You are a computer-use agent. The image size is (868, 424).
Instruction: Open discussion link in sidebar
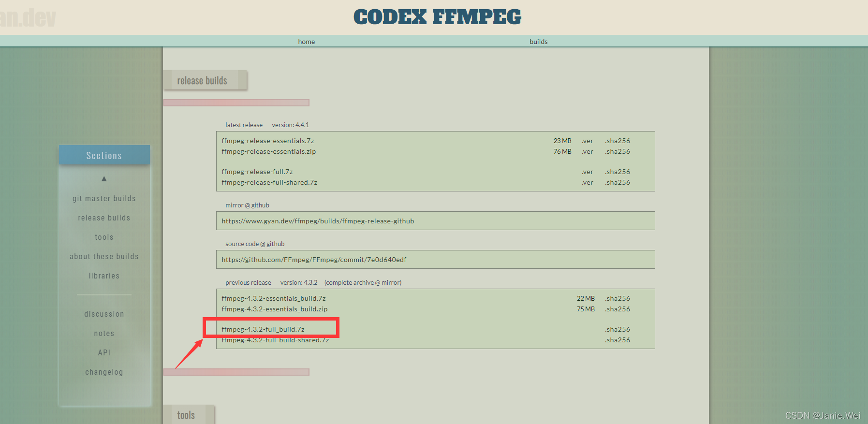[104, 314]
